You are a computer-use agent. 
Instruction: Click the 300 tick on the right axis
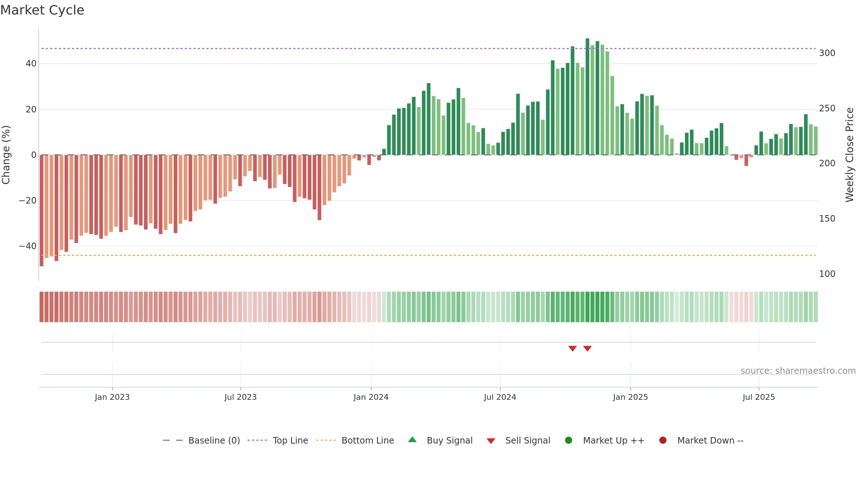click(827, 53)
